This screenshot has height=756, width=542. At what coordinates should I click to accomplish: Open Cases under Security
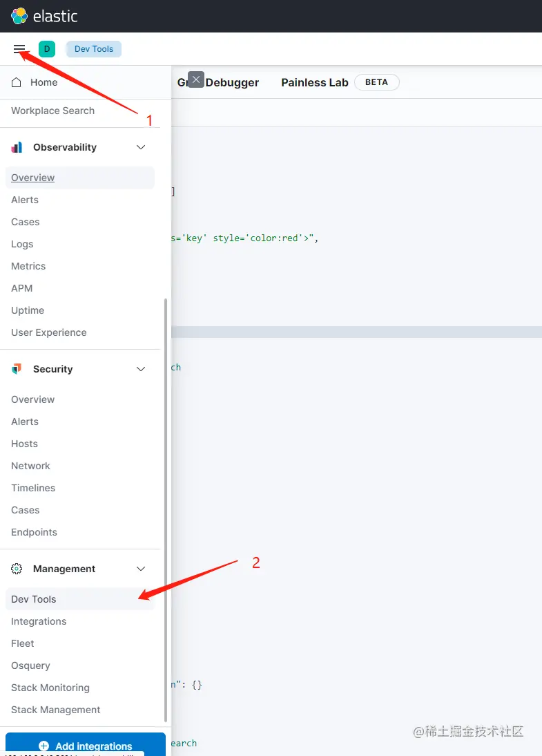26,510
